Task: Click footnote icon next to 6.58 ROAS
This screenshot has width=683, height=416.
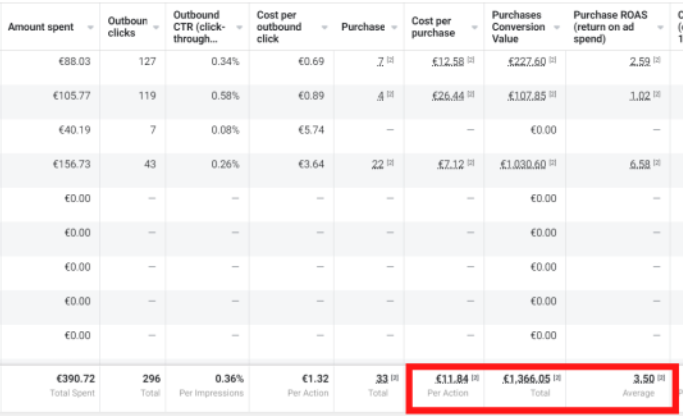Action: pyautogui.click(x=657, y=163)
